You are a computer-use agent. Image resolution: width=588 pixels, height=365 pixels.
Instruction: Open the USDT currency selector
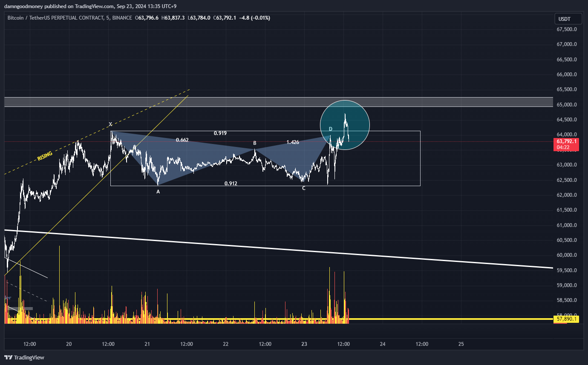click(x=568, y=19)
